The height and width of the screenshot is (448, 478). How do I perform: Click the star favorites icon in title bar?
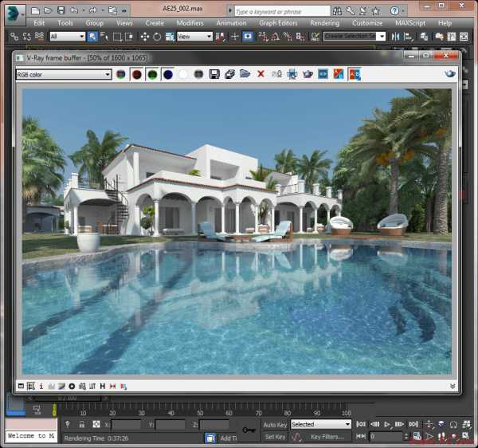[x=376, y=11]
